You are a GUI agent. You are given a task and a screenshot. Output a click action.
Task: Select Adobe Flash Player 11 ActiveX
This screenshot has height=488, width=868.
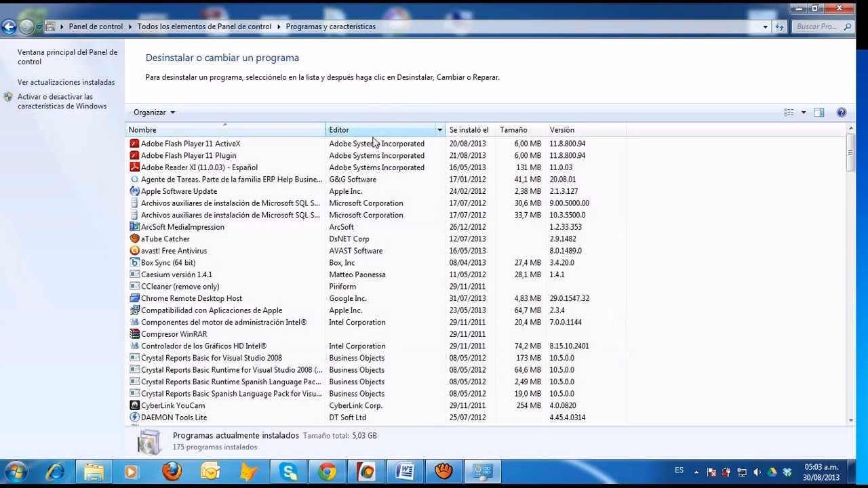(191, 144)
